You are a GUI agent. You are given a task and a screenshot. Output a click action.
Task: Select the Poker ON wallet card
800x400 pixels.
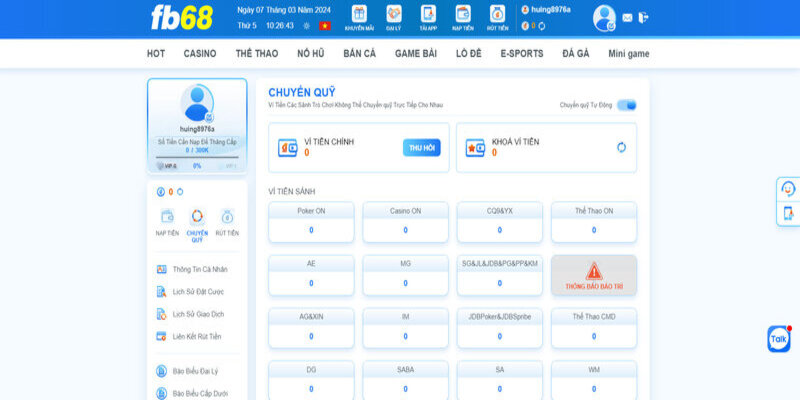click(x=311, y=222)
